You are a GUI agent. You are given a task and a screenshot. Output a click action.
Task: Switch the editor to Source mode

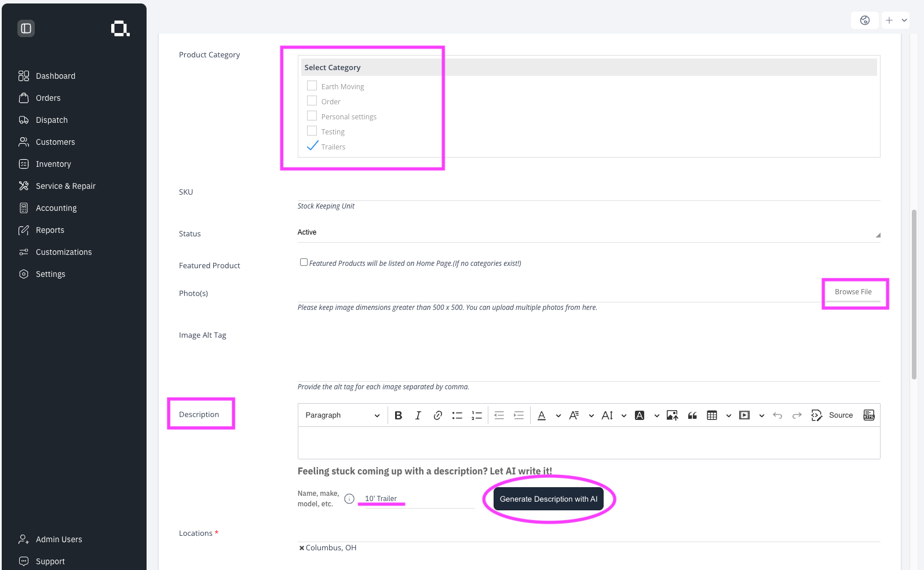coord(832,415)
